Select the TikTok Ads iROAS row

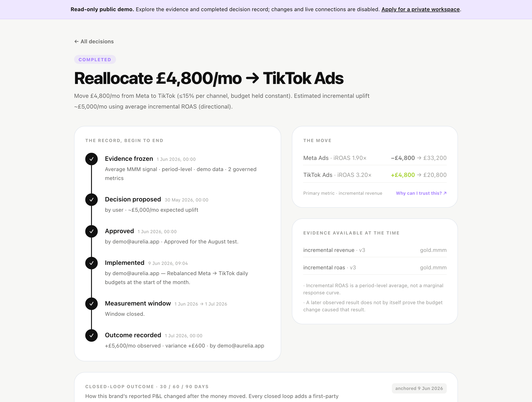[375, 175]
